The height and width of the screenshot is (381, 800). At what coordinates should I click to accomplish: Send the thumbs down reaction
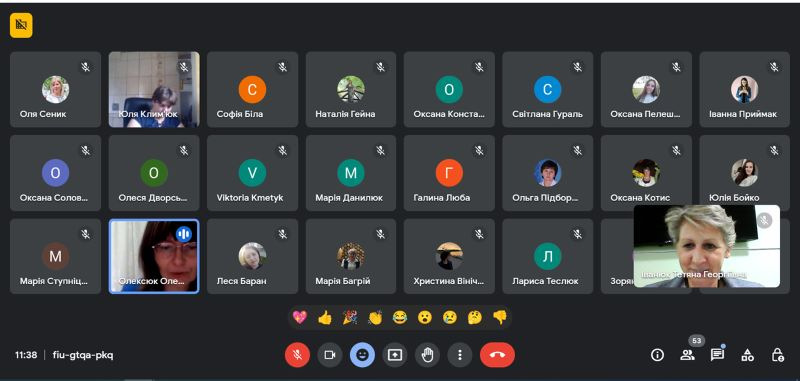click(x=499, y=318)
